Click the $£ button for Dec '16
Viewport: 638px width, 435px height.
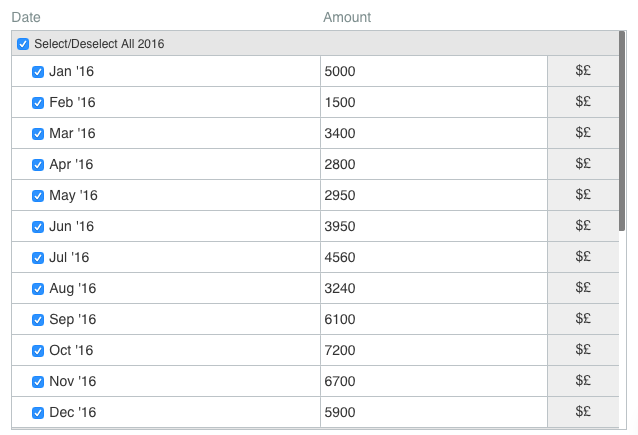583,412
